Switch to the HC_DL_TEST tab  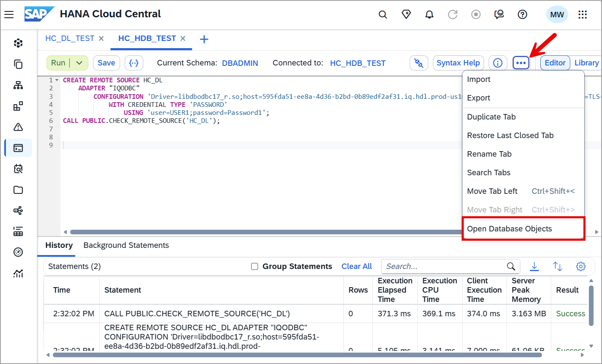point(70,38)
